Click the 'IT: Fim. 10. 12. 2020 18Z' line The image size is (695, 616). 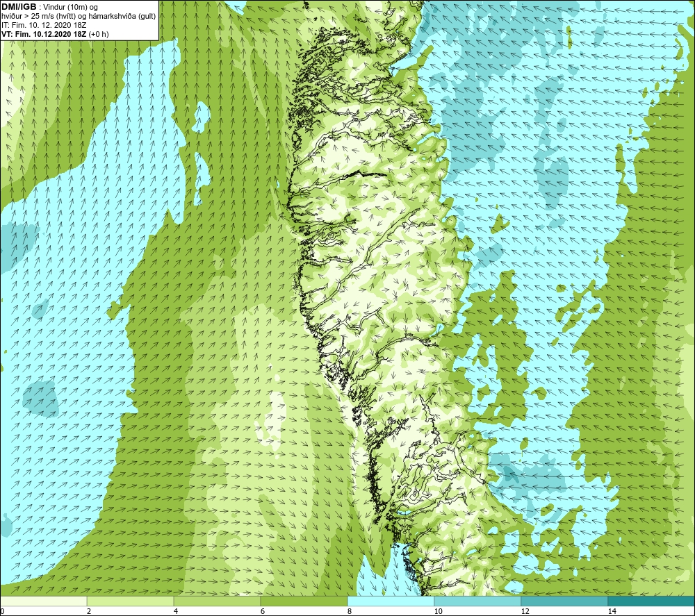pos(44,25)
